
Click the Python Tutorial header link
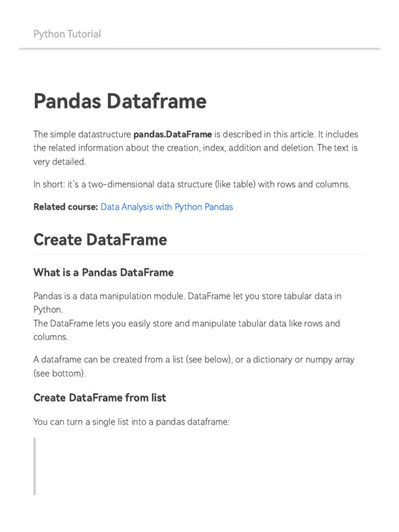click(67, 34)
